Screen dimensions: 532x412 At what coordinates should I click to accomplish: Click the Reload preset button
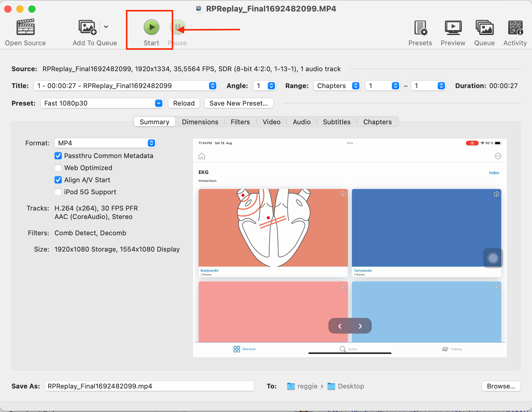click(x=184, y=103)
